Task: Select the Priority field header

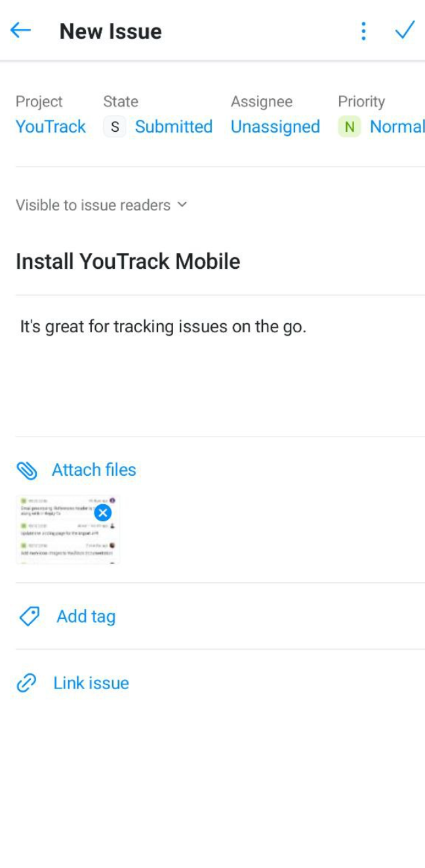Action: pyautogui.click(x=361, y=101)
